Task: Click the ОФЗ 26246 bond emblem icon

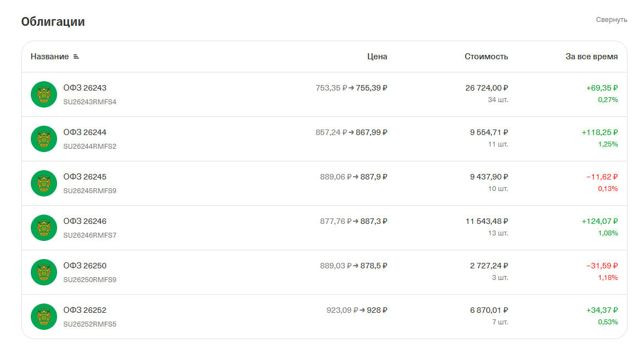Action: 44,228
